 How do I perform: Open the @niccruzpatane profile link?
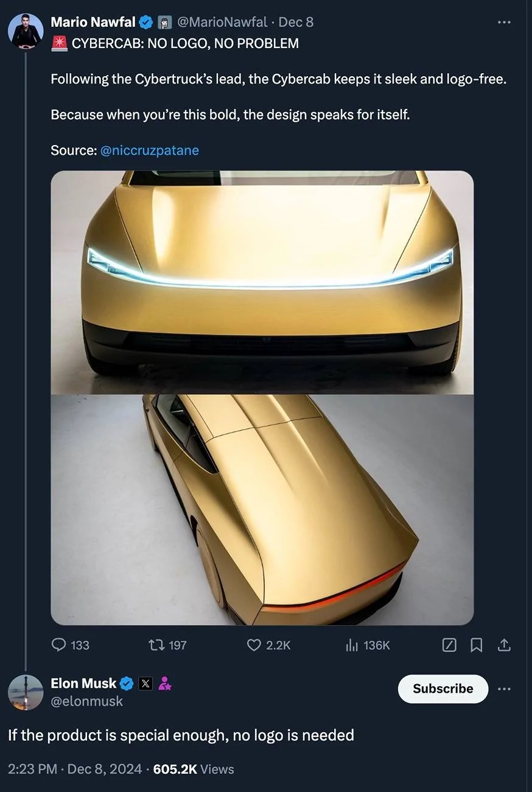[150, 150]
